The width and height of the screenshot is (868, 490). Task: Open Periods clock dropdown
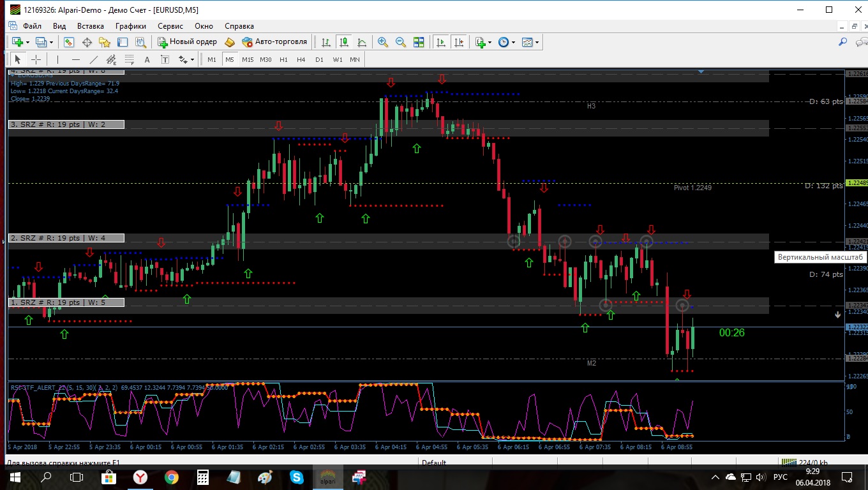513,42
